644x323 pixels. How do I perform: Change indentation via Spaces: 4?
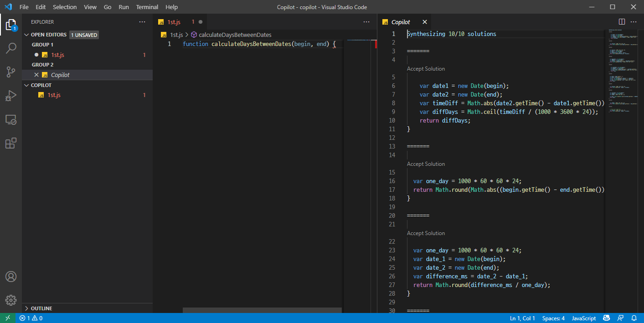coord(553,318)
